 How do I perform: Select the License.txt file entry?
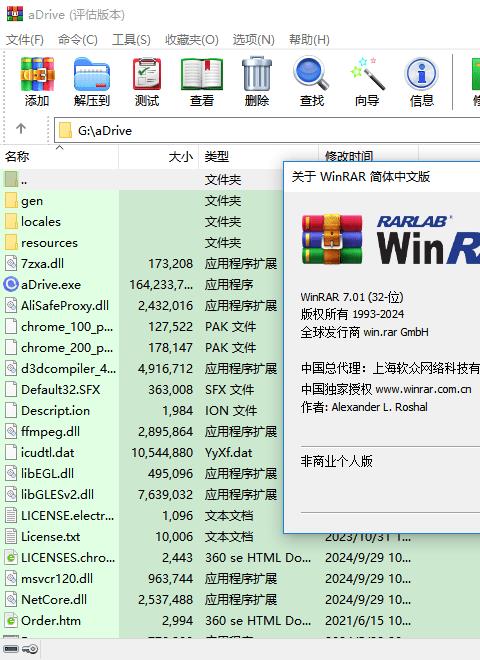(50, 537)
